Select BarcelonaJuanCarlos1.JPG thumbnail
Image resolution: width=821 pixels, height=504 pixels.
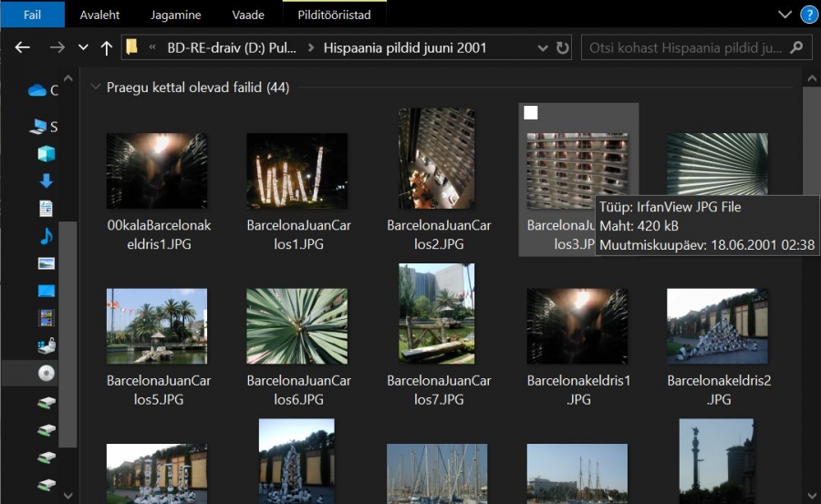tap(296, 170)
